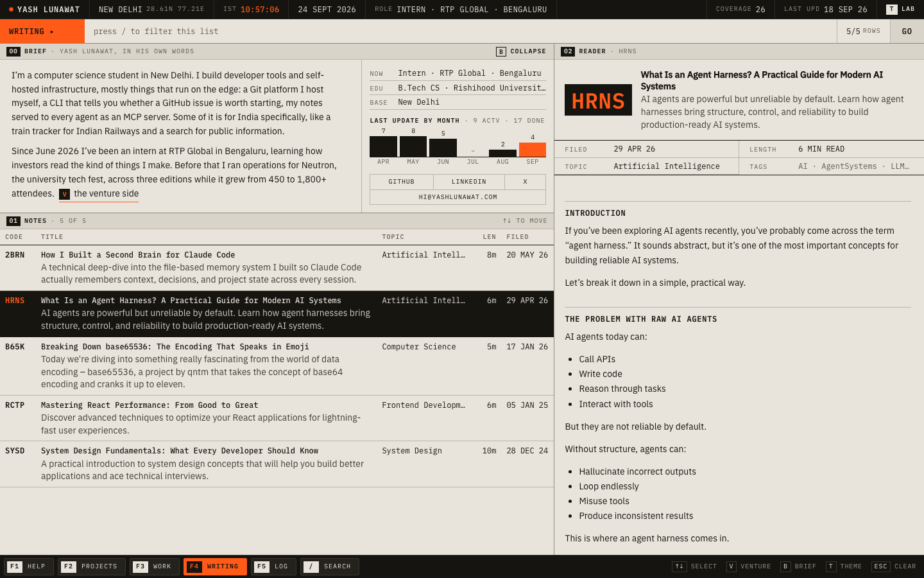Toggle the T Lab theme key
924x578 pixels.
(900, 9)
